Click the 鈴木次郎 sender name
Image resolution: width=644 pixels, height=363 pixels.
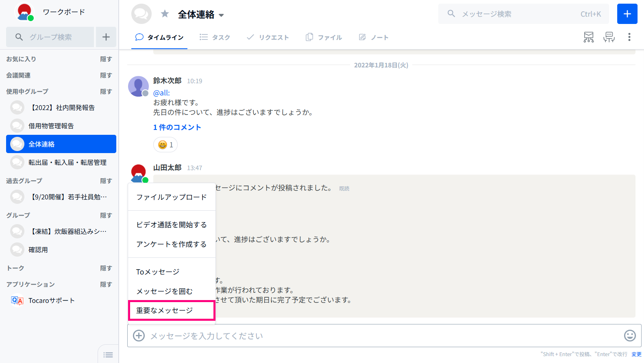168,81
